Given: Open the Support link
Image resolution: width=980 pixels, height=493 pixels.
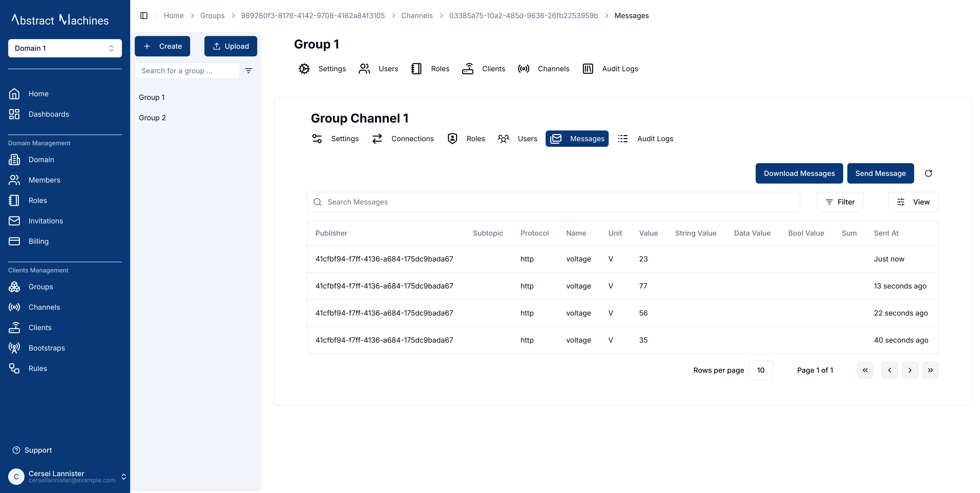Looking at the screenshot, I should click(x=32, y=450).
